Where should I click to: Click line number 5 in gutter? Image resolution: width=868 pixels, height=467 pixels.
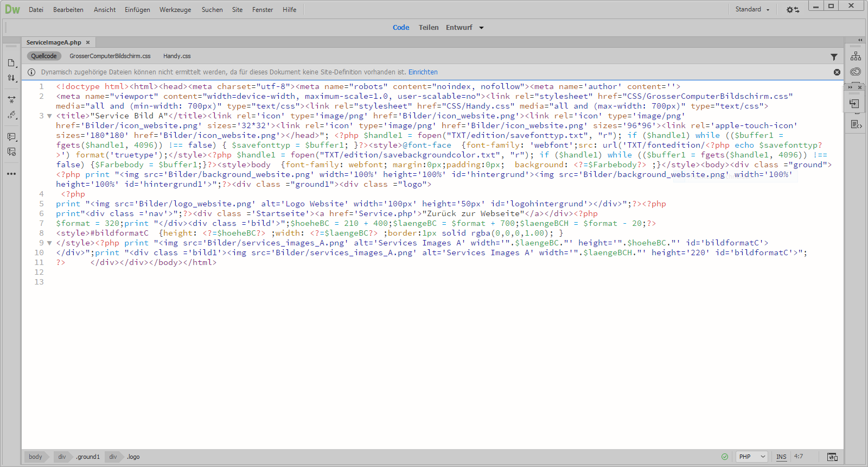pyautogui.click(x=41, y=204)
